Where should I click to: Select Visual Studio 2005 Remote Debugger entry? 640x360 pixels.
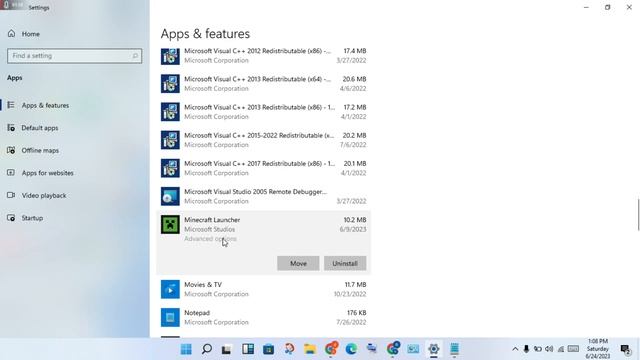263,196
